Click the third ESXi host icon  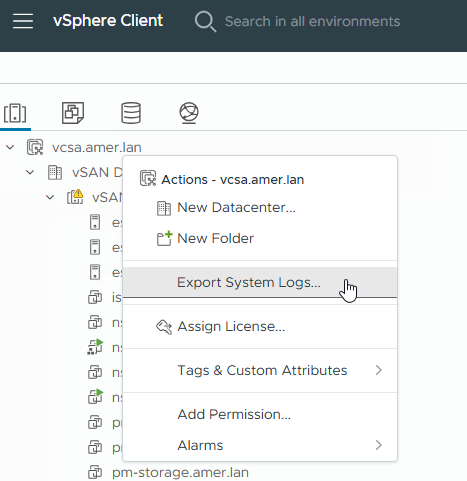(x=95, y=272)
